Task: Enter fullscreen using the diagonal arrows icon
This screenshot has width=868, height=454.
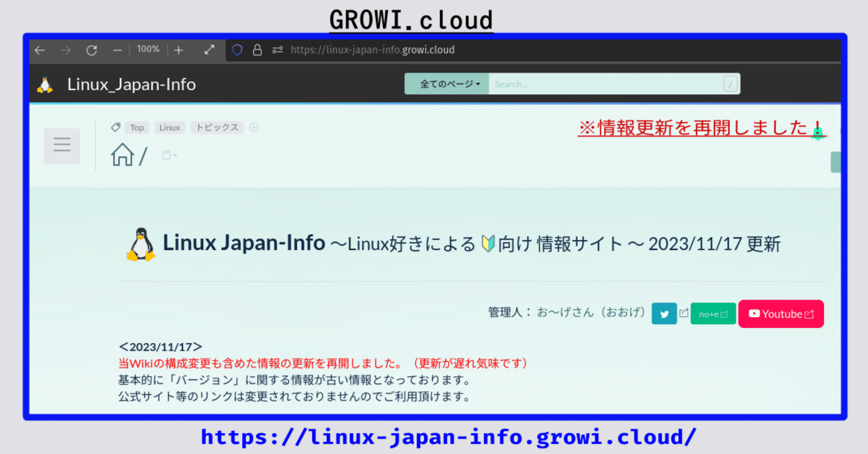Action: pyautogui.click(x=209, y=49)
